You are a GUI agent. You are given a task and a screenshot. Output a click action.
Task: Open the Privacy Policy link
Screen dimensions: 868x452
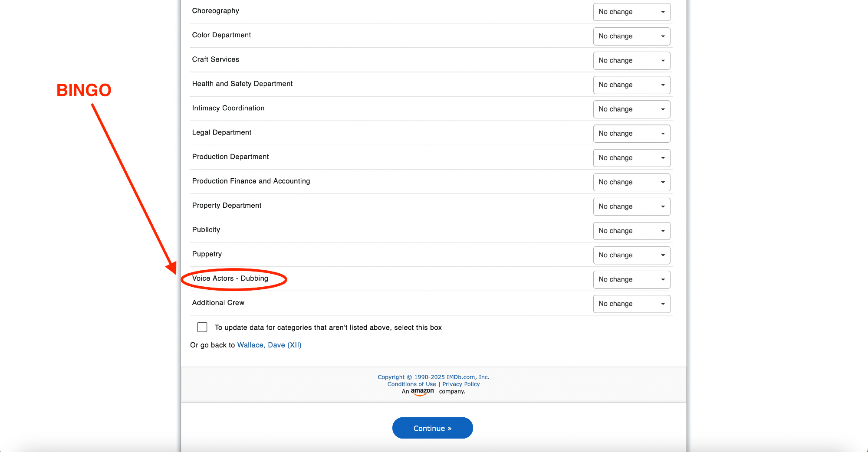coord(461,384)
